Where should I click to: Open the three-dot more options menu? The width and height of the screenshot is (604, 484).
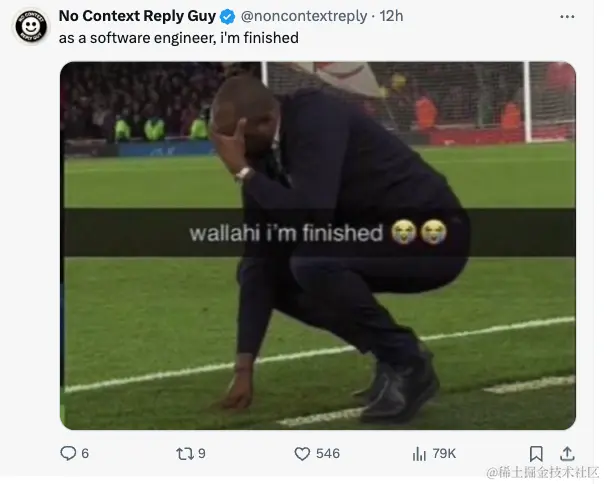point(567,17)
